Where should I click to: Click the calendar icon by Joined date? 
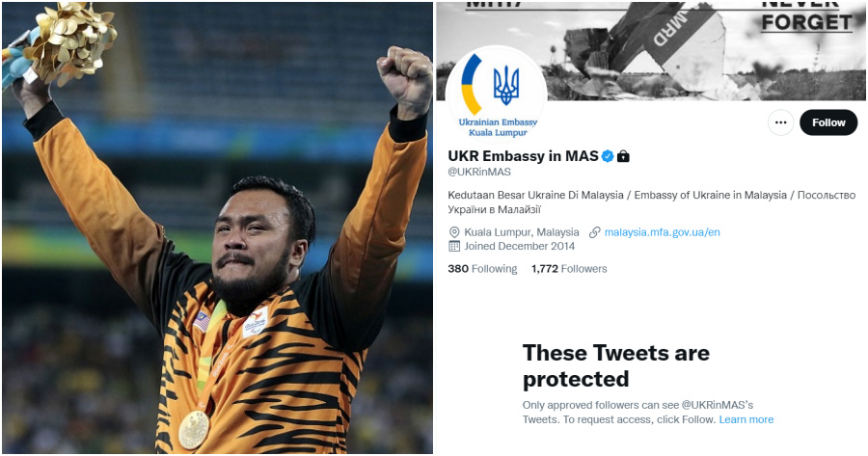pyautogui.click(x=454, y=246)
